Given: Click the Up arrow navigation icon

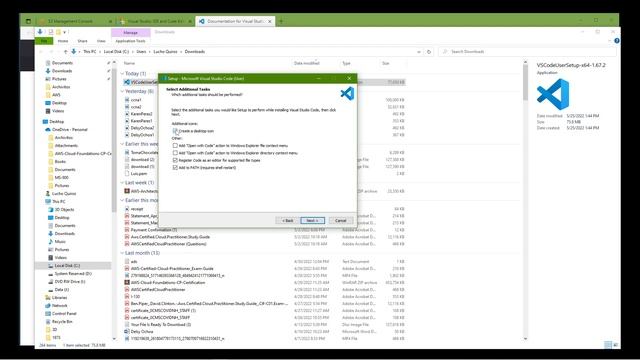Looking at the screenshot, I should [x=65, y=52].
